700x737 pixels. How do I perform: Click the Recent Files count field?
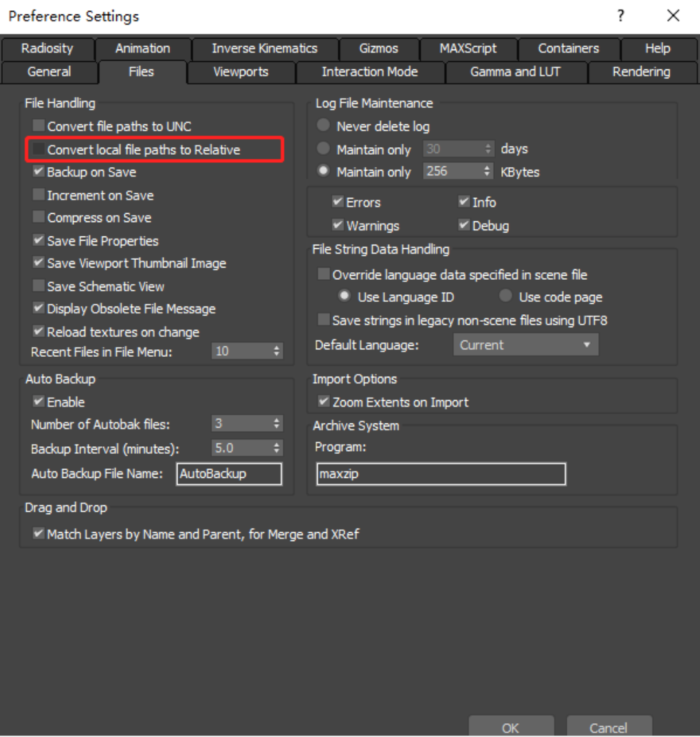click(241, 351)
